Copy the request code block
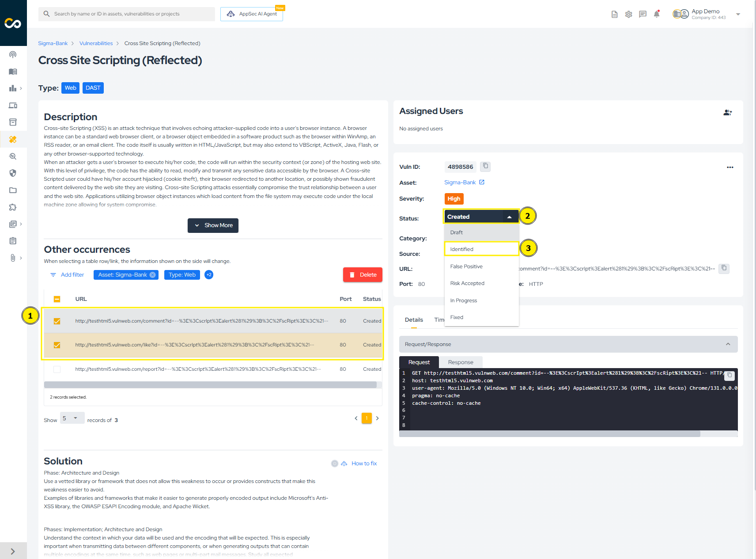 pos(730,375)
